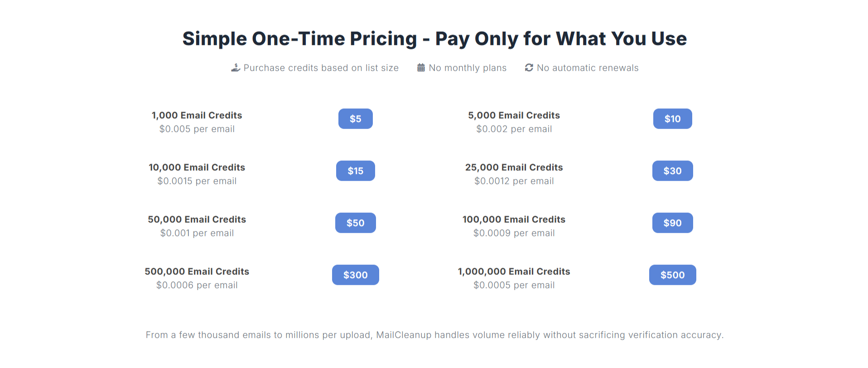Click the 1,000 Email Credits title
This screenshot has height=368, width=868.
197,115
